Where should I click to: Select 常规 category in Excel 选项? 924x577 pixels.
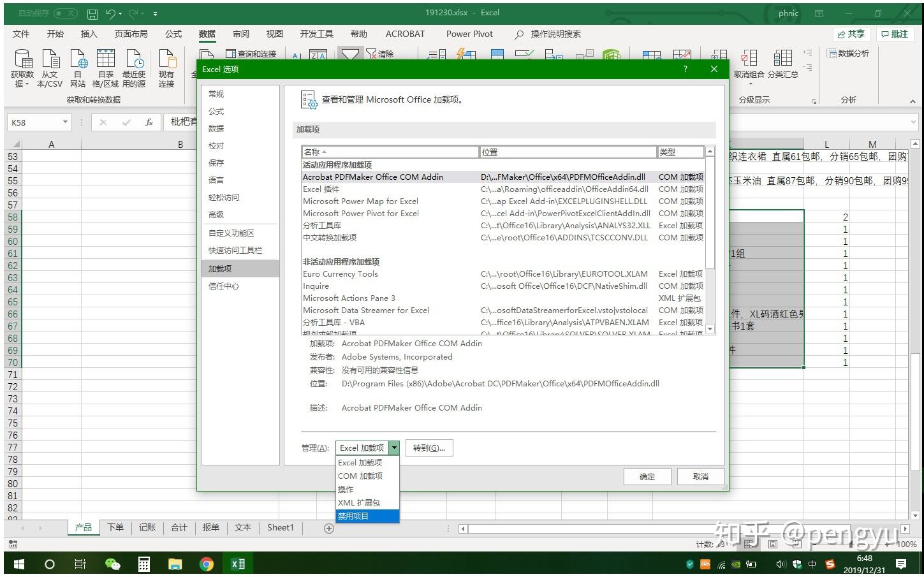tap(240, 94)
